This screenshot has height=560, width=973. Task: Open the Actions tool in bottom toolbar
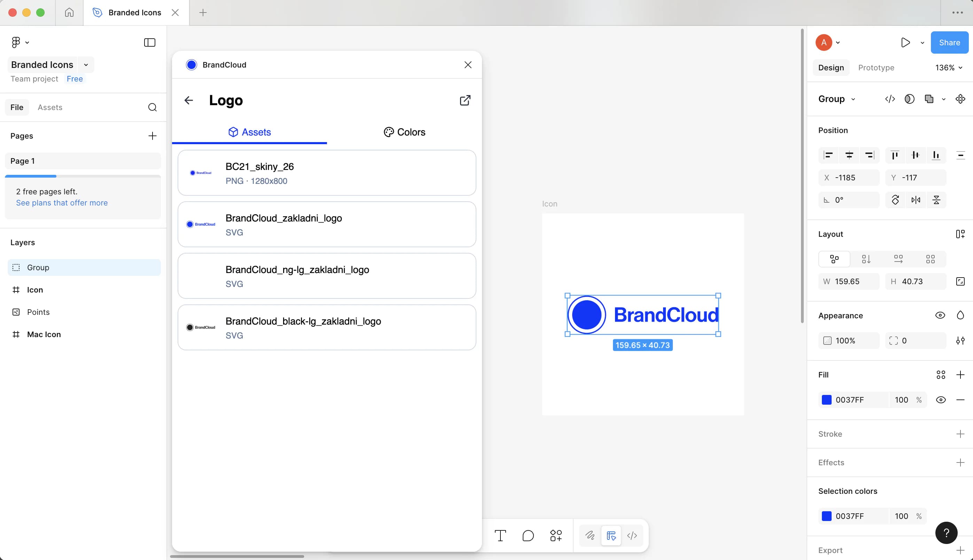(x=556, y=535)
